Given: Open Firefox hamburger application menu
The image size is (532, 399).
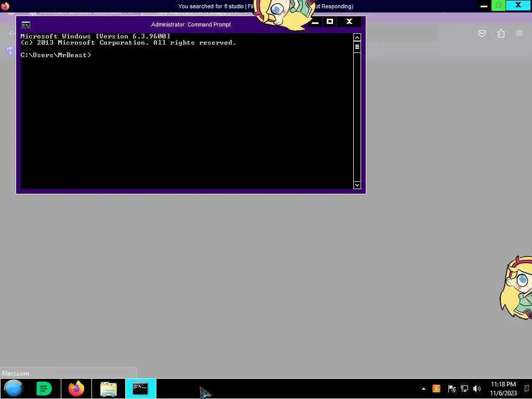Looking at the screenshot, I should tap(520, 33).
